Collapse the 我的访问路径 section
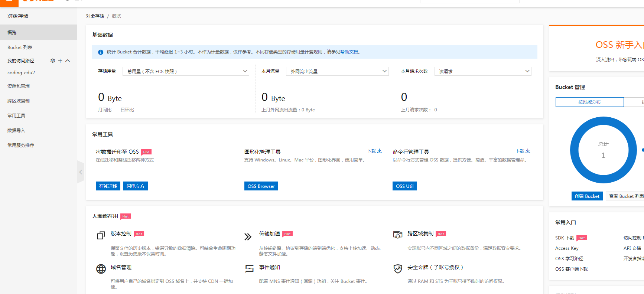Image resolution: width=644 pixels, height=294 pixels. [x=68, y=61]
